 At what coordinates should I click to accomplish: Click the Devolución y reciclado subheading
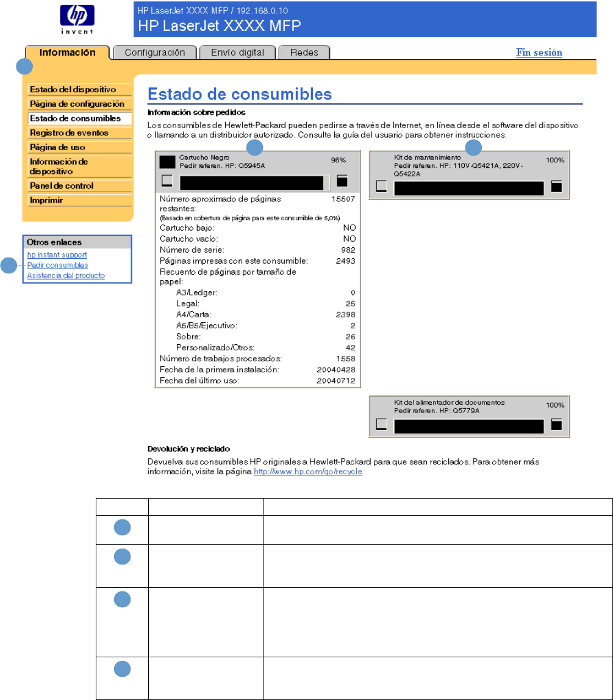click(x=188, y=449)
